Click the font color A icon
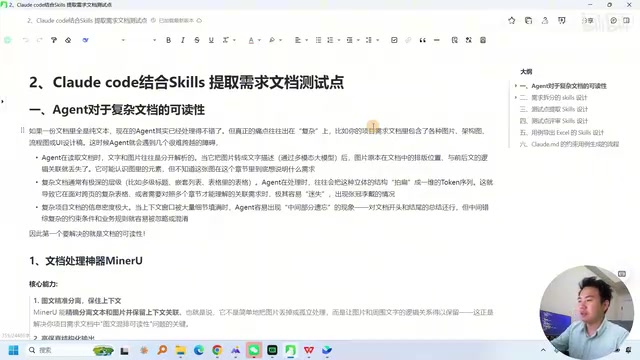Viewport: 640px width, 360px height. pos(251,40)
